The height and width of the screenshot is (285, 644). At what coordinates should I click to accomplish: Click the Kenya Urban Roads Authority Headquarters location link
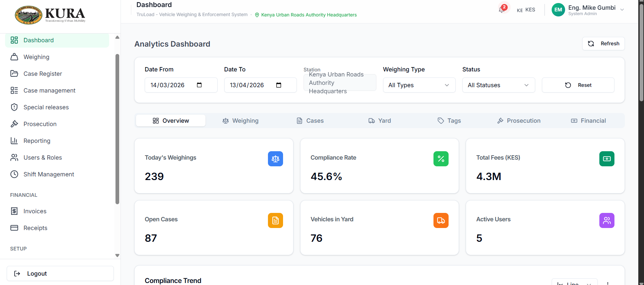point(306,15)
